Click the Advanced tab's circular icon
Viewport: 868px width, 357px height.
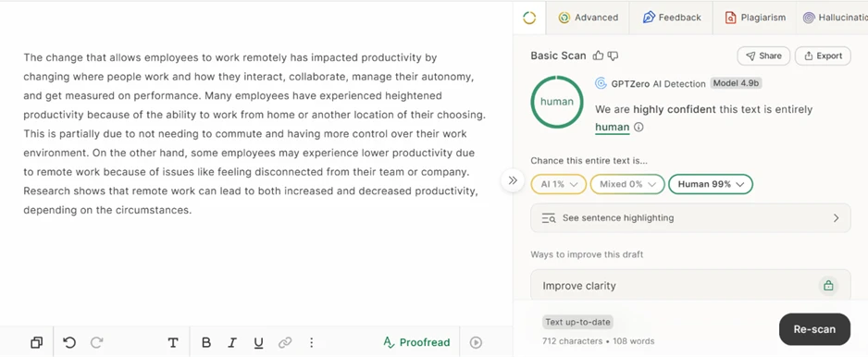coord(564,18)
